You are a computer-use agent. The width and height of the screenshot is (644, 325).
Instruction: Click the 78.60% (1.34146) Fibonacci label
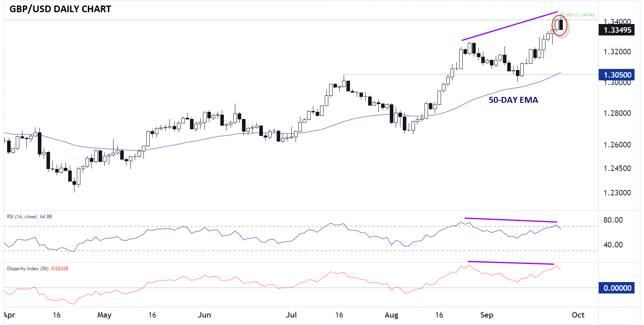click(x=577, y=15)
